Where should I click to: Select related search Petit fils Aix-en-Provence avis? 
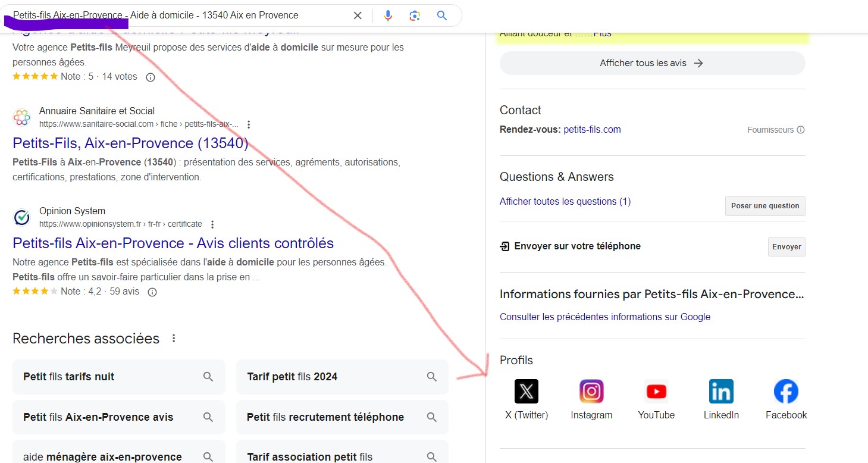click(x=119, y=417)
